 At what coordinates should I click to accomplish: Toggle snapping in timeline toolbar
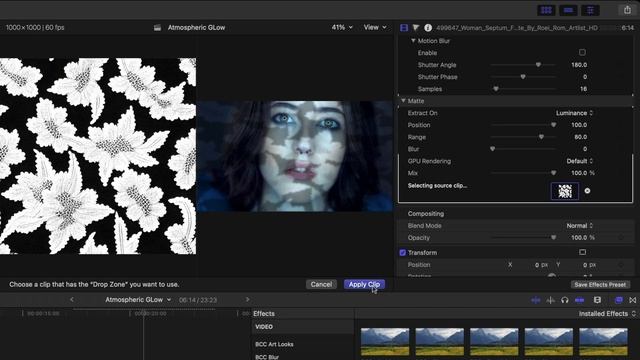click(x=579, y=300)
